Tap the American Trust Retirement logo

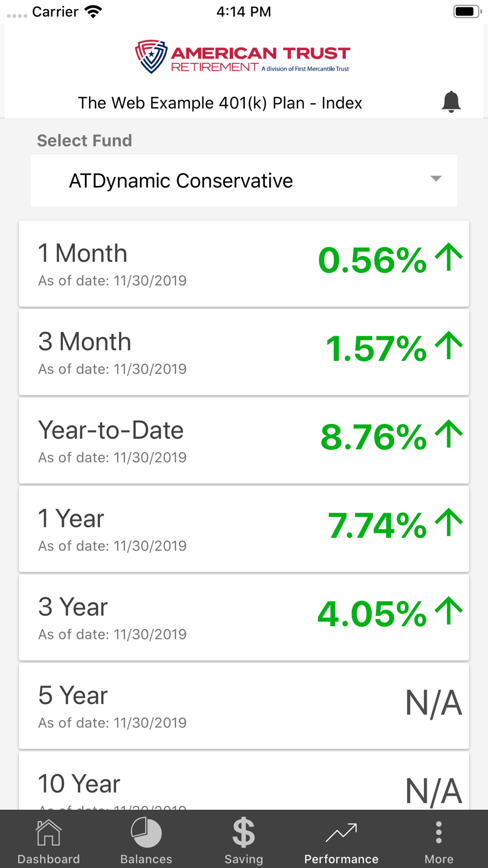point(243,57)
